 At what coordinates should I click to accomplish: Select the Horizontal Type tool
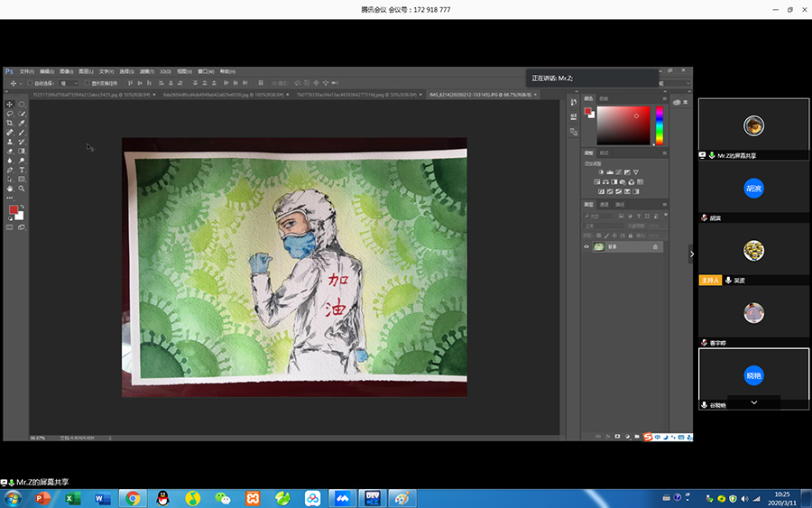(22, 170)
